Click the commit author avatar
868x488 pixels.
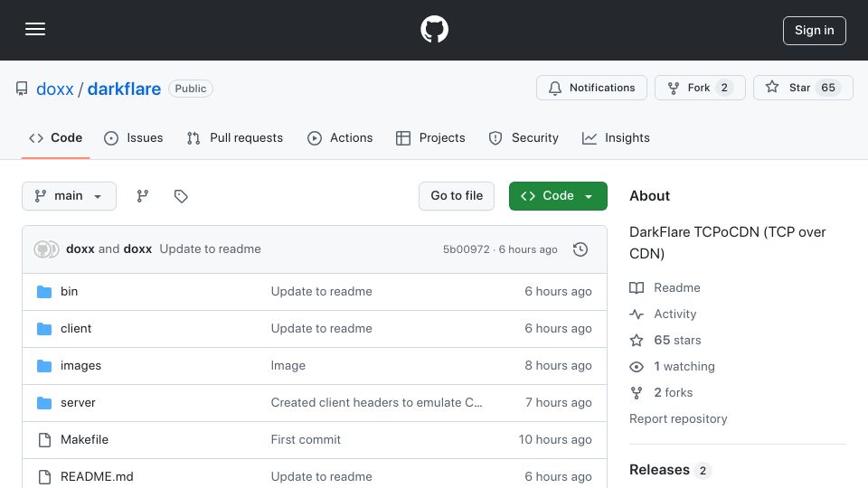point(46,249)
